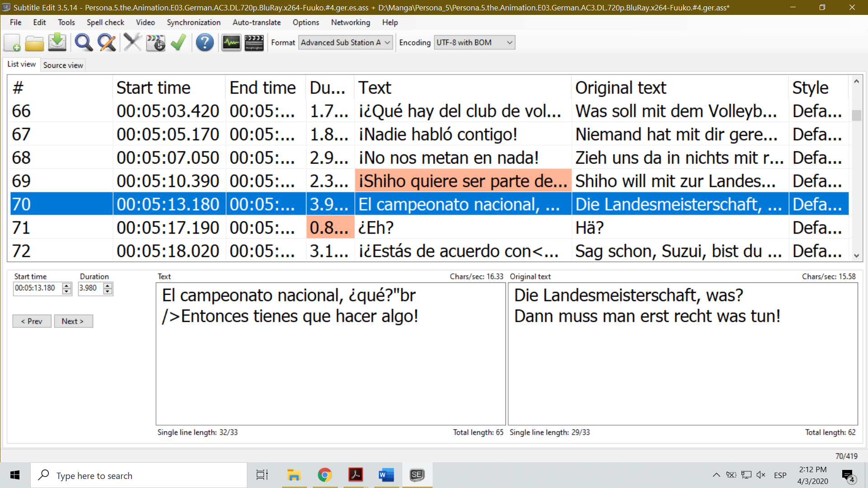Open the Find magnifier tool
This screenshot has width=868, height=488.
coord(84,42)
